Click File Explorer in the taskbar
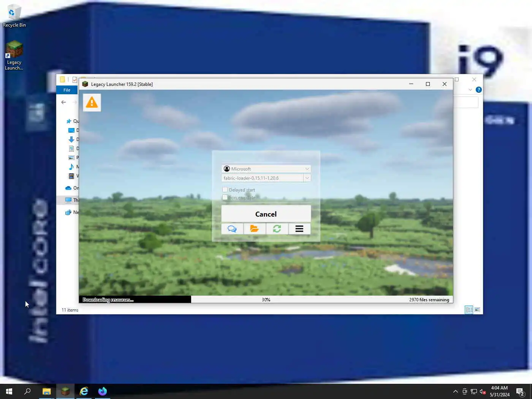This screenshot has width=532, height=399. [46, 391]
